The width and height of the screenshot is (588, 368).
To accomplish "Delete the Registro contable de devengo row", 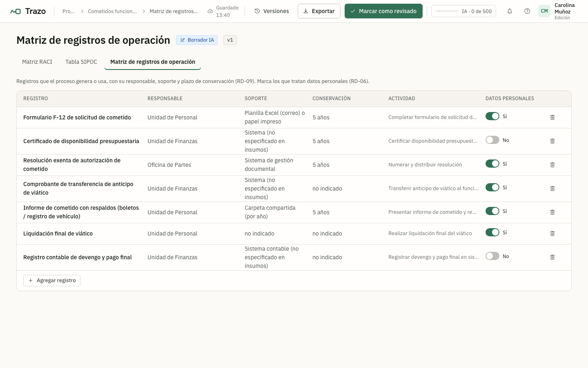I will pos(552,257).
